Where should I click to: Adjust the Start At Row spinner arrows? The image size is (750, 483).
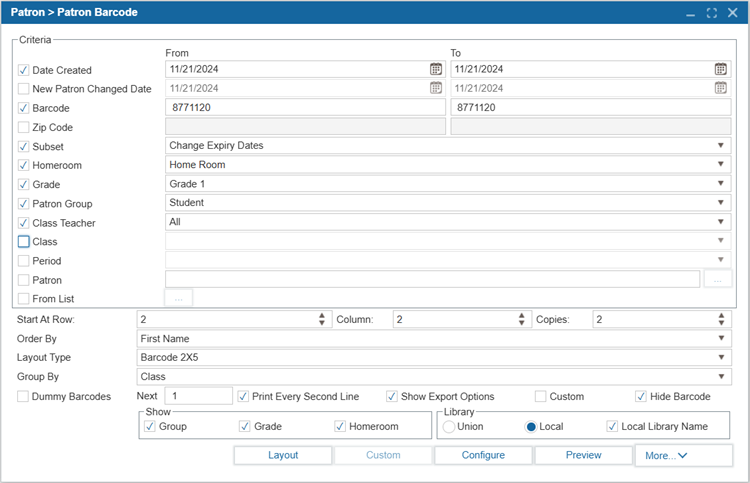[x=322, y=319]
